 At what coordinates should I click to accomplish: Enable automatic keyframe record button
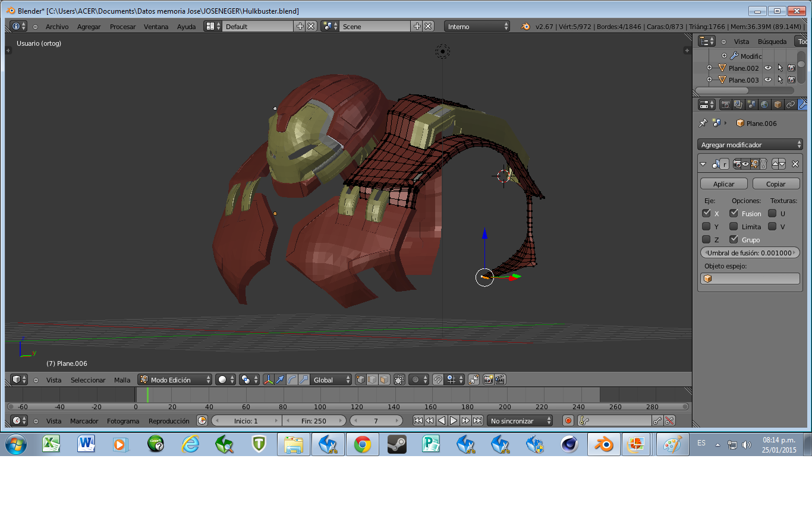[568, 420]
